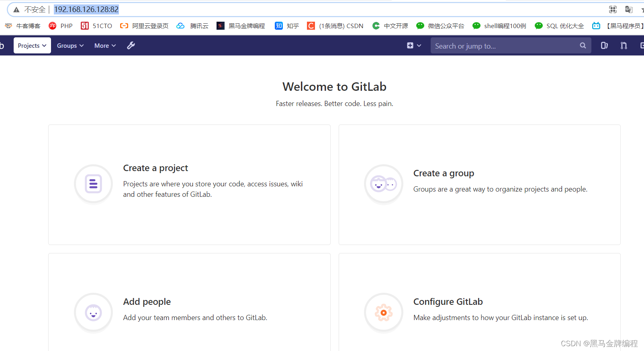Image resolution: width=644 pixels, height=351 pixels.
Task: Click the project document illustration icon
Action: coord(93,184)
